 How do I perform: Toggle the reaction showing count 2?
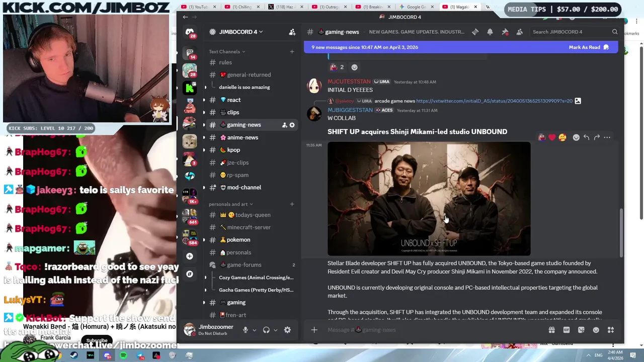coord(337,67)
